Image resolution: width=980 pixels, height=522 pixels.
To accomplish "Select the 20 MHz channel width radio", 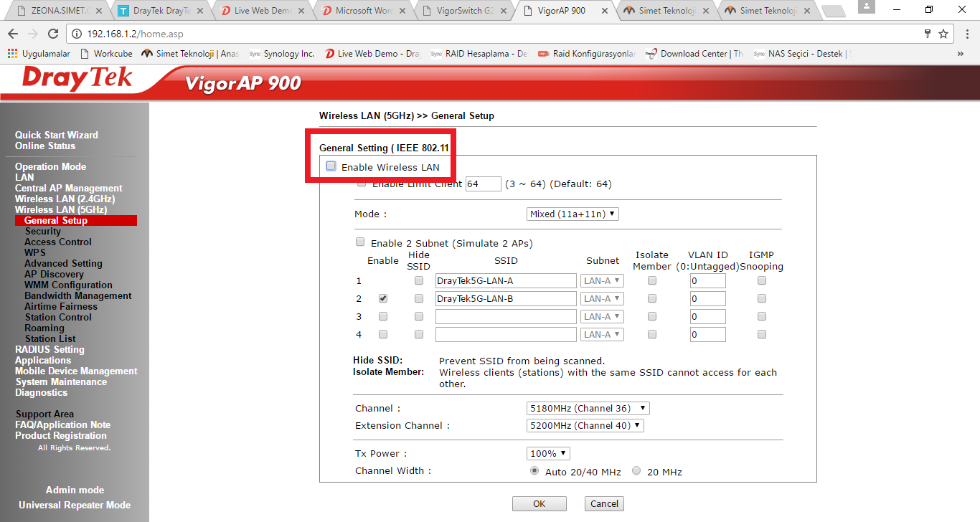I will (636, 471).
